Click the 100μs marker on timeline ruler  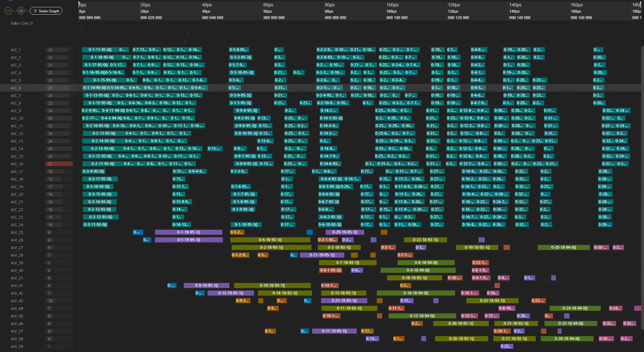coord(392,5)
